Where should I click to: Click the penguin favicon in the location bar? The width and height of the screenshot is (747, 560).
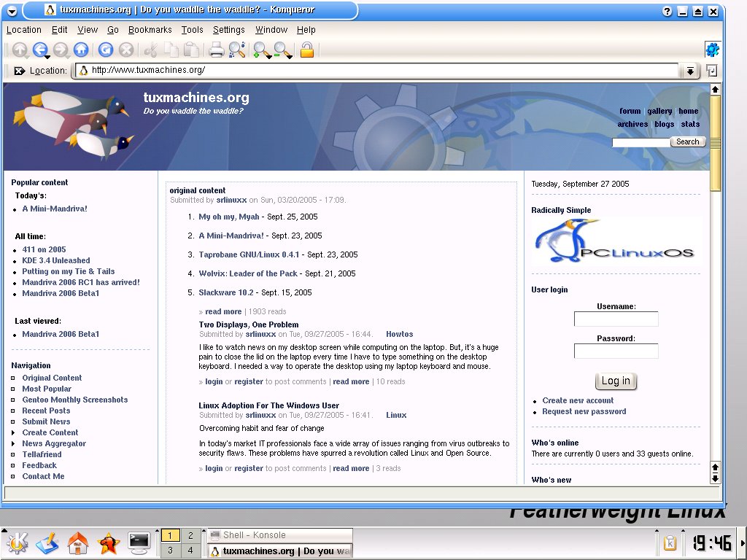pos(84,71)
